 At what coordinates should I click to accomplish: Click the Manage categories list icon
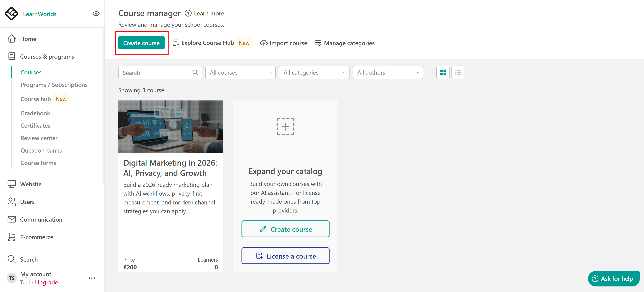point(318,43)
